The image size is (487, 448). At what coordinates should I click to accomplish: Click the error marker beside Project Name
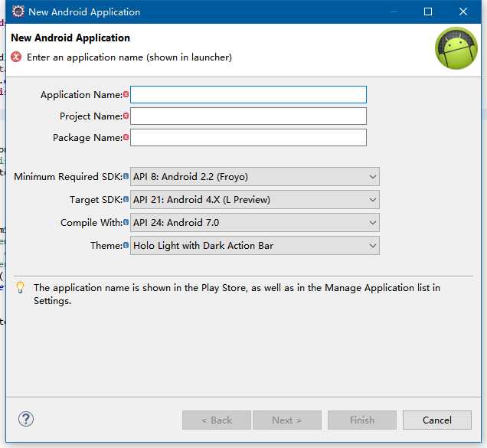[126, 116]
